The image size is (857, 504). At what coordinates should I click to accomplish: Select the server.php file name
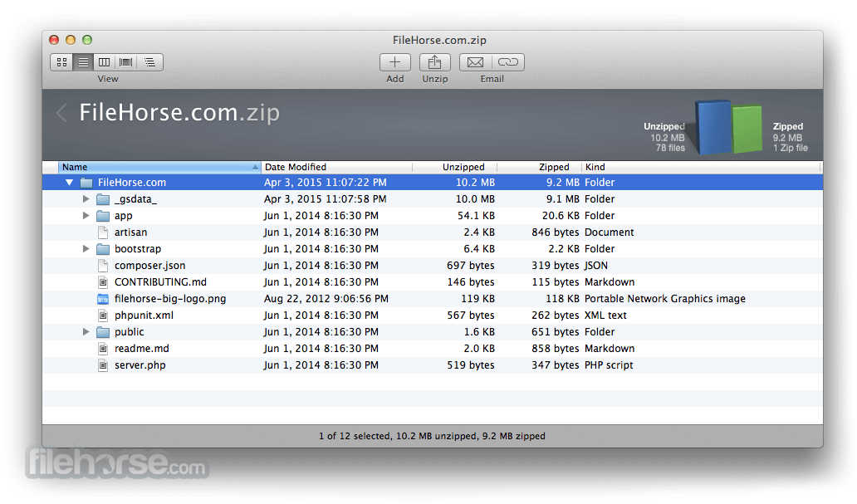click(140, 365)
